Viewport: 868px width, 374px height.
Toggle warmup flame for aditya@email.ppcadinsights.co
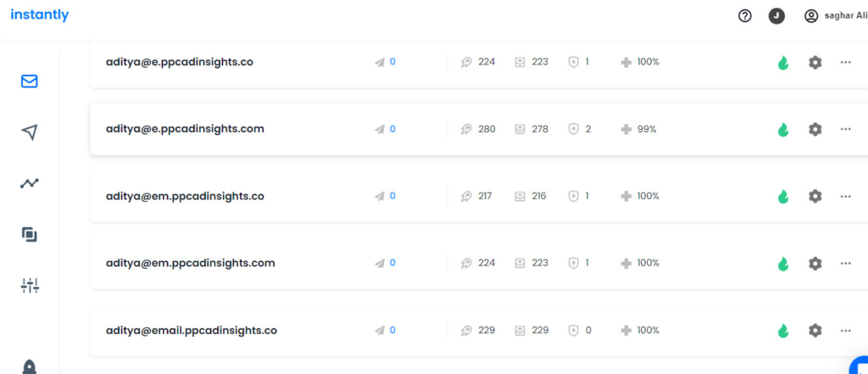click(x=782, y=331)
